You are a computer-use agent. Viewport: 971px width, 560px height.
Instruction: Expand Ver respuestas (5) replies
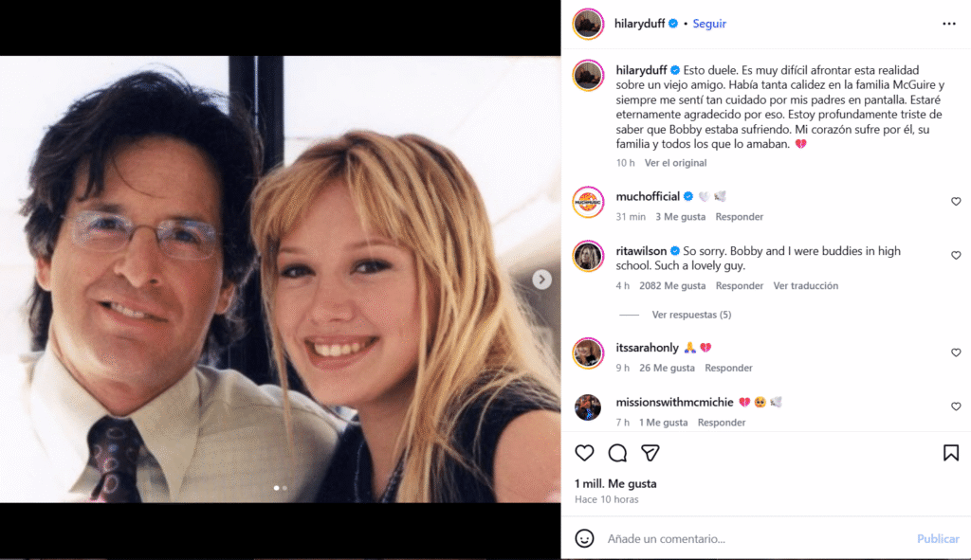pyautogui.click(x=691, y=315)
